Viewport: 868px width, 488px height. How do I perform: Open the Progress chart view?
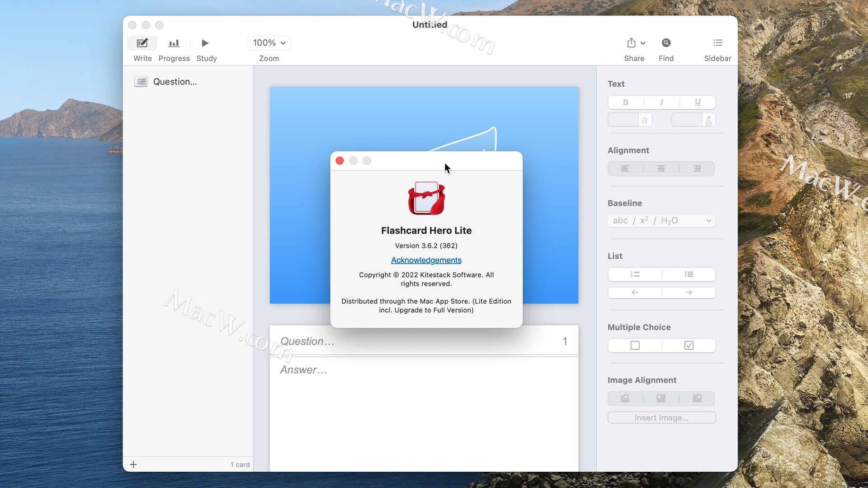pyautogui.click(x=174, y=43)
